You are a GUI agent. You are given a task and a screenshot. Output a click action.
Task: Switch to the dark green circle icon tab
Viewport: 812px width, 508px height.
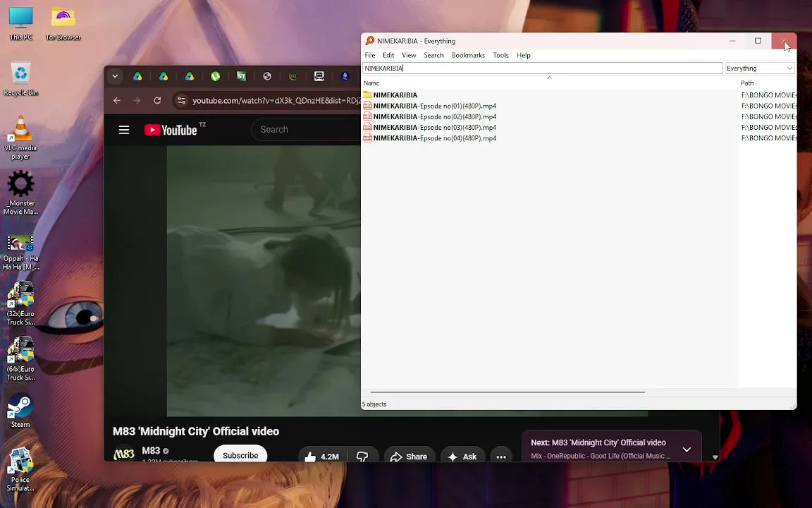tap(293, 76)
